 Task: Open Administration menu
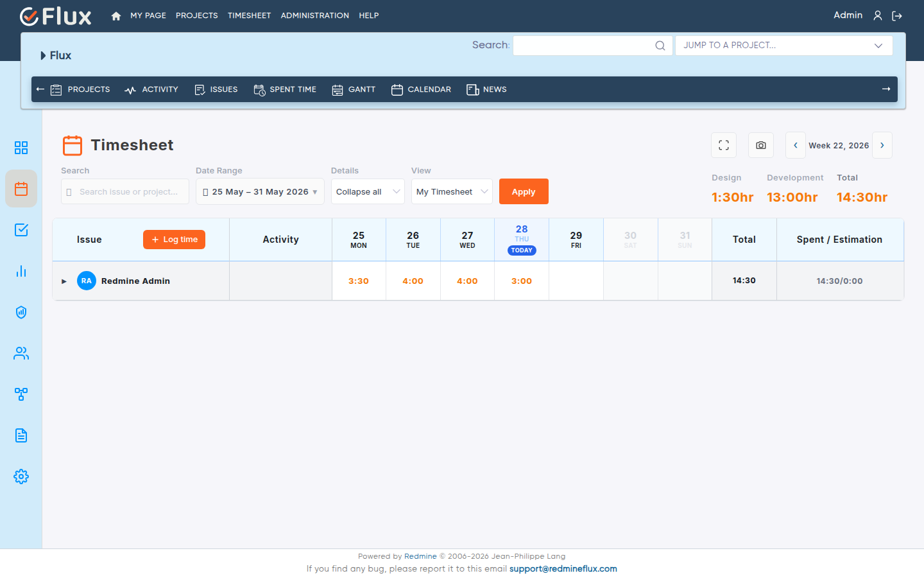pos(315,15)
